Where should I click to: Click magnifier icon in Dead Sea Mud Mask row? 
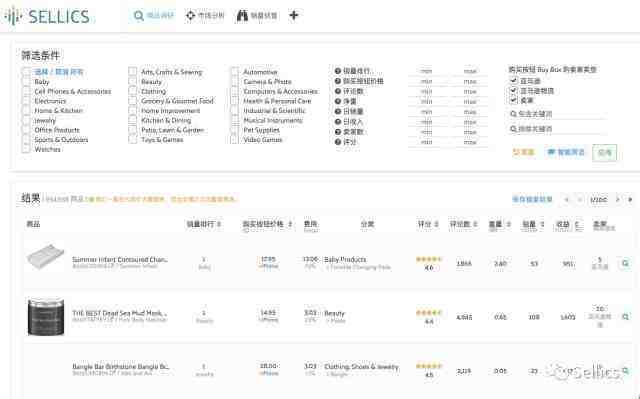(625, 317)
